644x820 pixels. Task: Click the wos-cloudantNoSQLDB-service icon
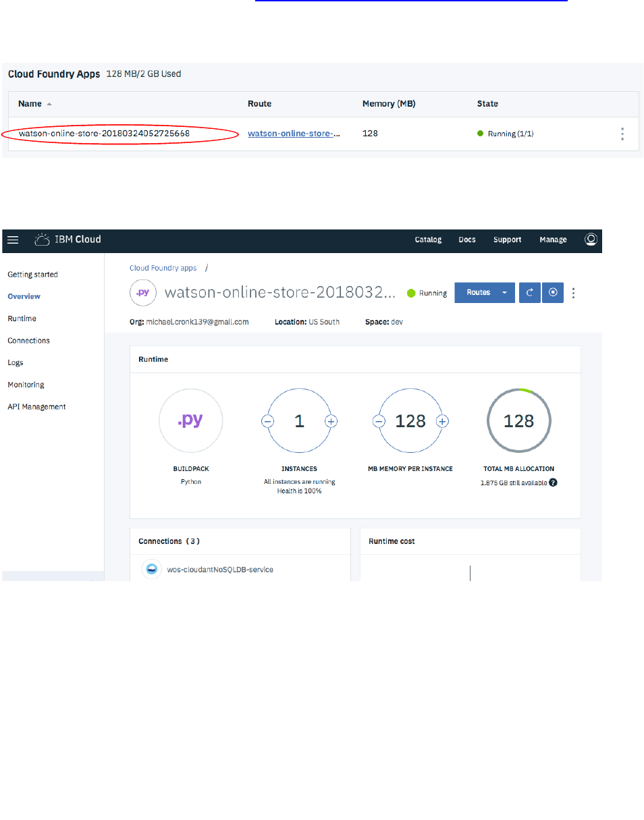click(152, 569)
